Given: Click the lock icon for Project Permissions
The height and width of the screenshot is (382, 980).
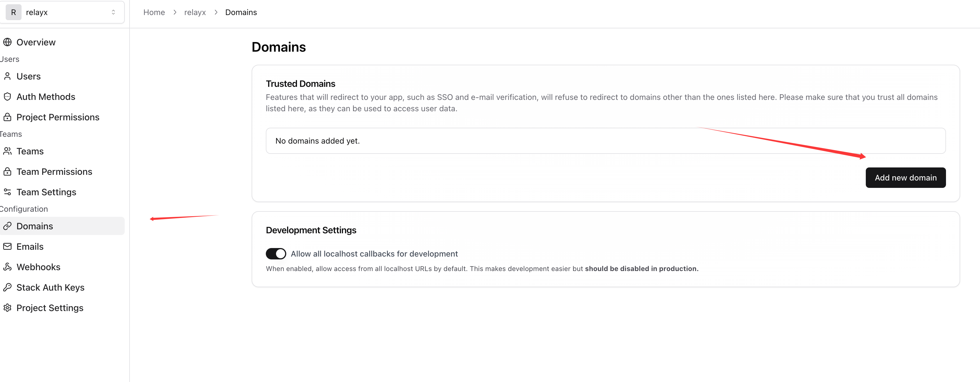Looking at the screenshot, I should pos(7,117).
